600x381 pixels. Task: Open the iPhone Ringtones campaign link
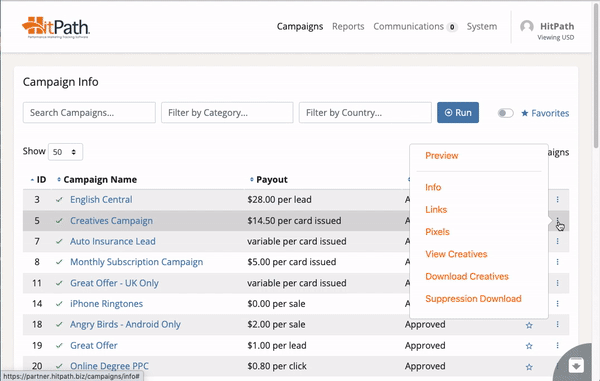click(x=106, y=304)
